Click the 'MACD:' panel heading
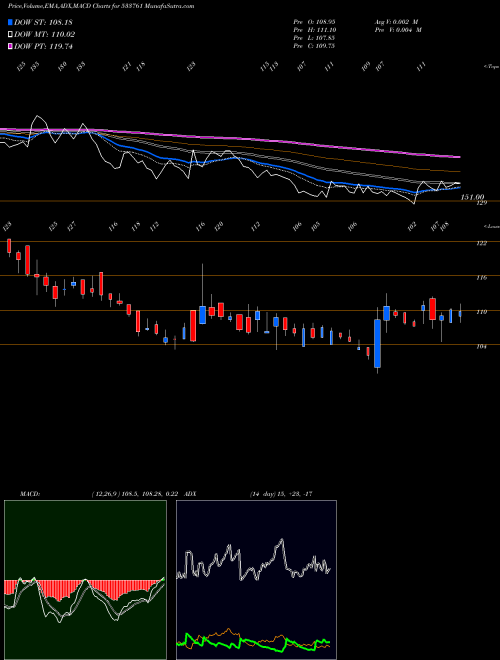500x660 pixels. tap(30, 494)
